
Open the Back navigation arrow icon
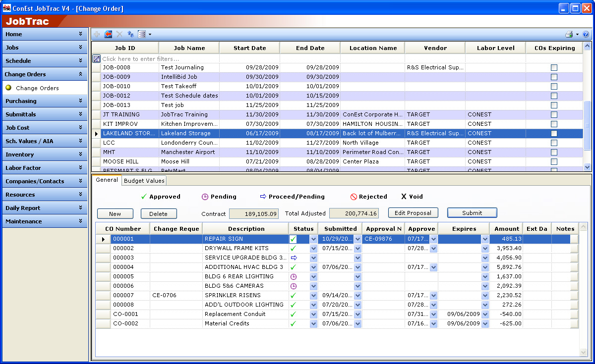[108, 34]
